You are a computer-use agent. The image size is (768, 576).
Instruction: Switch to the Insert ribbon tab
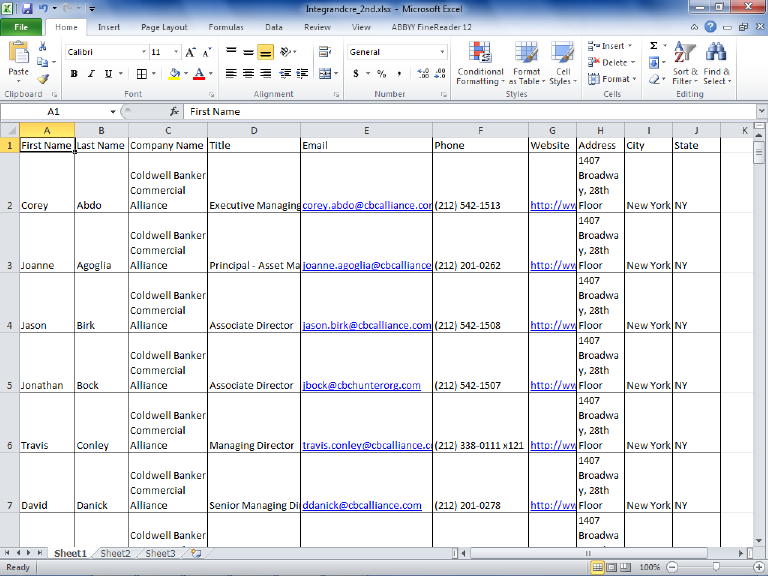click(109, 27)
